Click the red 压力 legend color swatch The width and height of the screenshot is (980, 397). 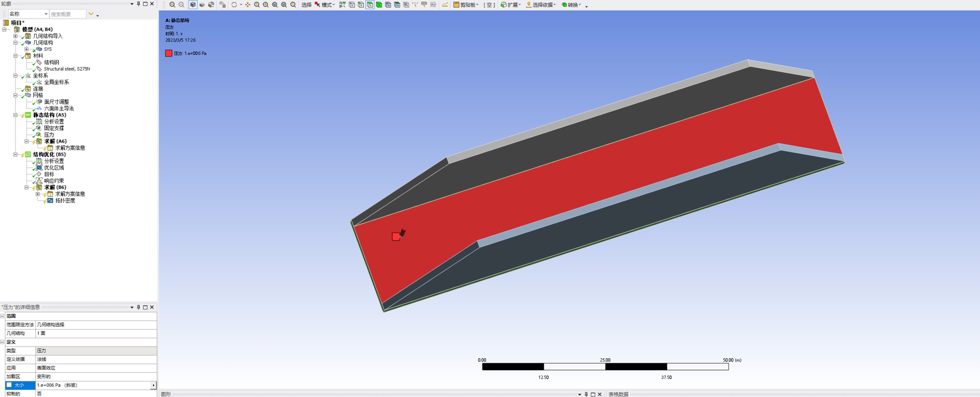click(169, 53)
